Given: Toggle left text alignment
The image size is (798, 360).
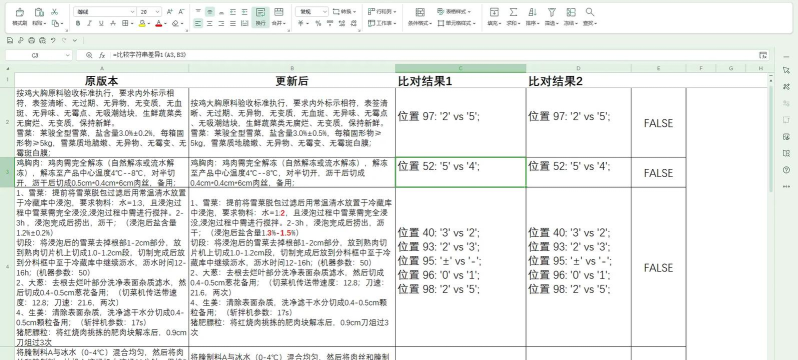Looking at the screenshot, I should [x=198, y=23].
